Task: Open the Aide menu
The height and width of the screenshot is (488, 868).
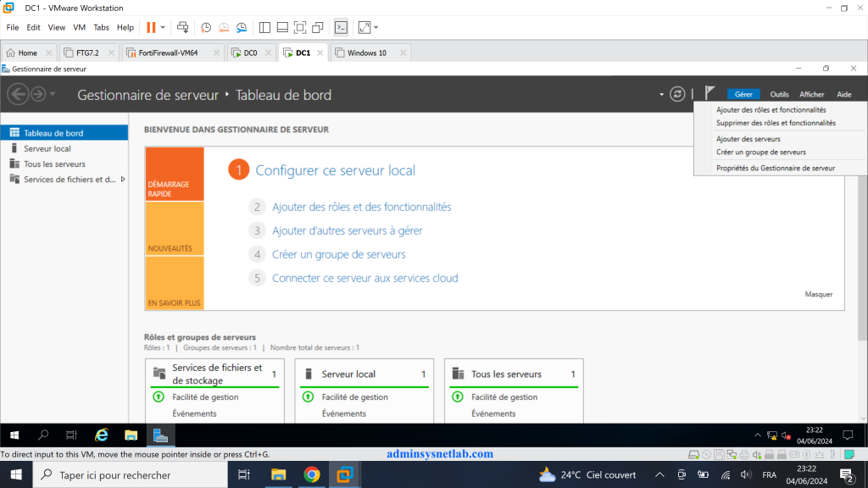Action: (843, 95)
